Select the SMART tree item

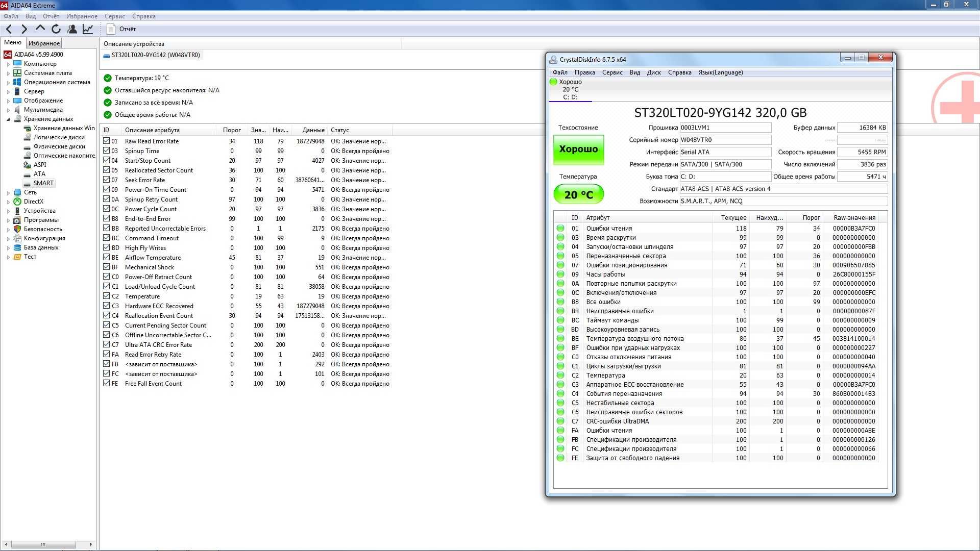[43, 183]
